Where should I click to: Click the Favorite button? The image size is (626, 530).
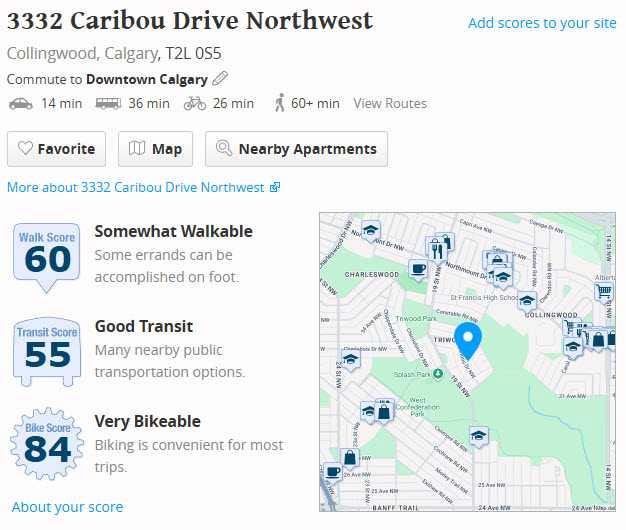click(x=57, y=149)
